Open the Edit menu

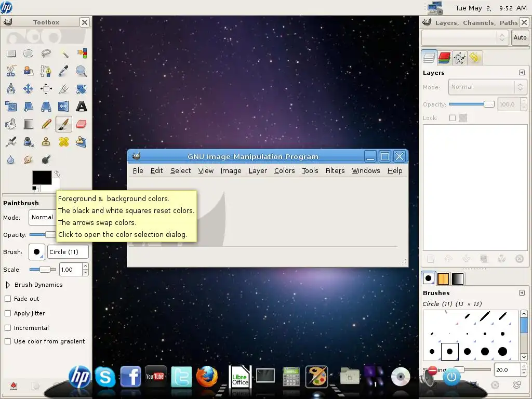[156, 170]
